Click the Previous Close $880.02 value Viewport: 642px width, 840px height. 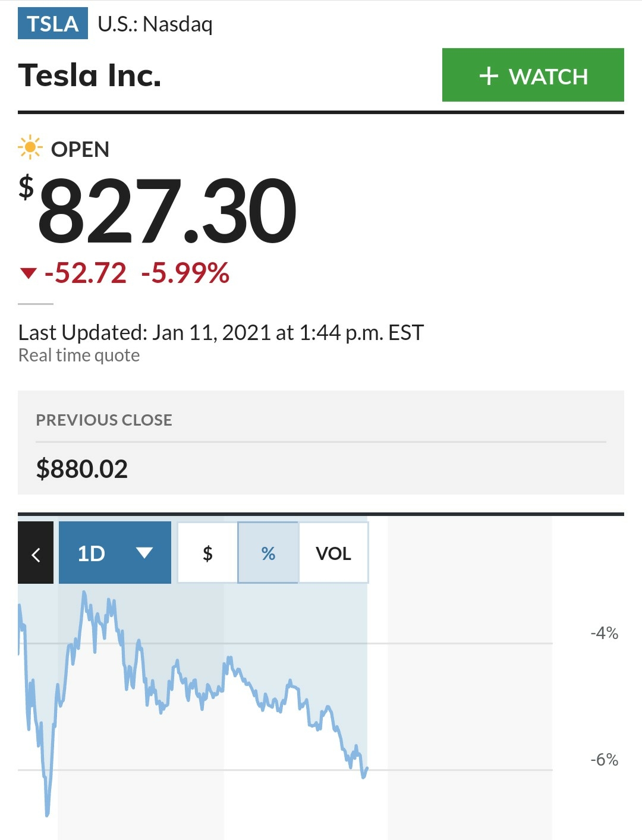click(x=82, y=469)
